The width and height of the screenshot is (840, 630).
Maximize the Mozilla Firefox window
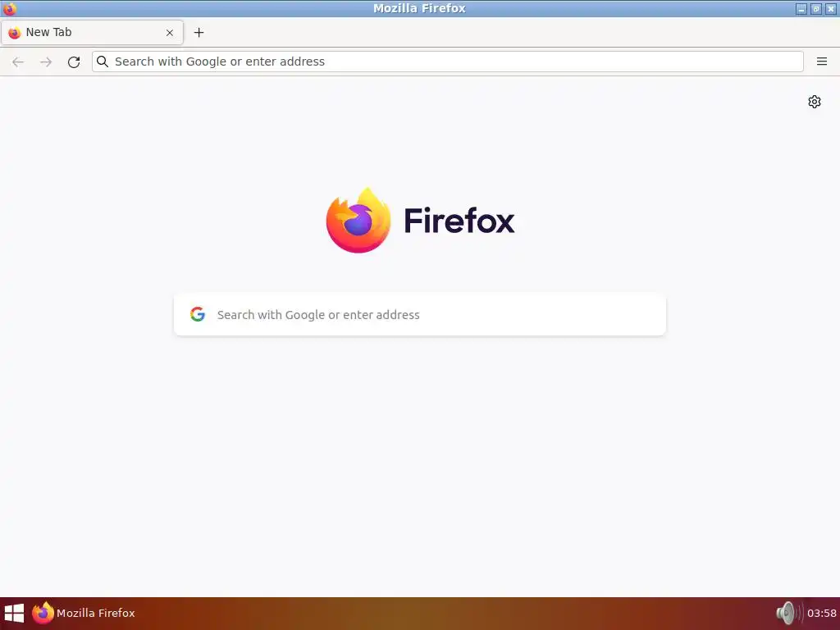point(816,8)
